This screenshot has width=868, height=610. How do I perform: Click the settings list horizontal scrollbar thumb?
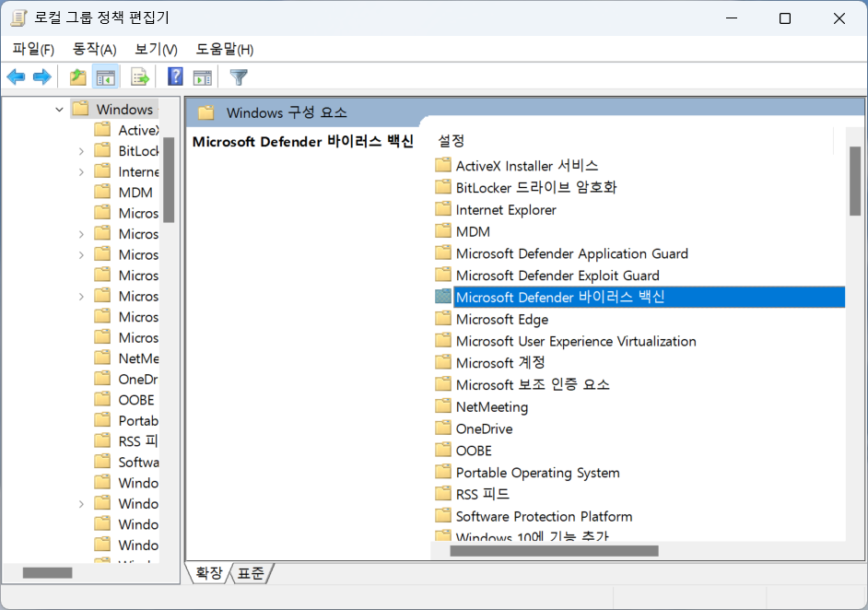(x=554, y=551)
